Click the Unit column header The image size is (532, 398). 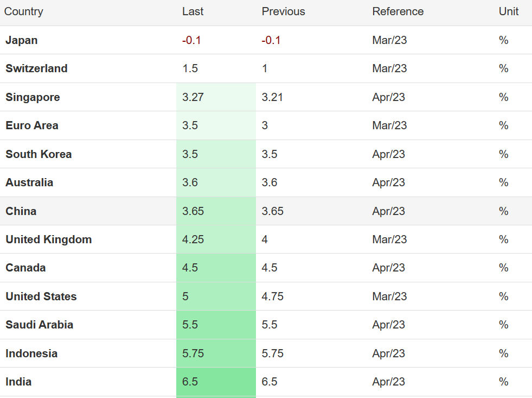pos(508,11)
